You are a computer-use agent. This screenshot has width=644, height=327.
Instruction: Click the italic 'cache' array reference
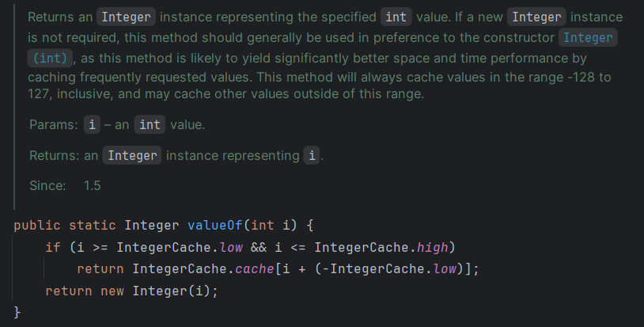(255, 269)
